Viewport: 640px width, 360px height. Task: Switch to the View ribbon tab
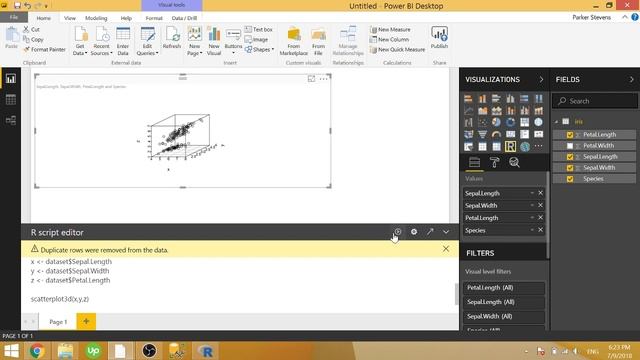pos(69,18)
